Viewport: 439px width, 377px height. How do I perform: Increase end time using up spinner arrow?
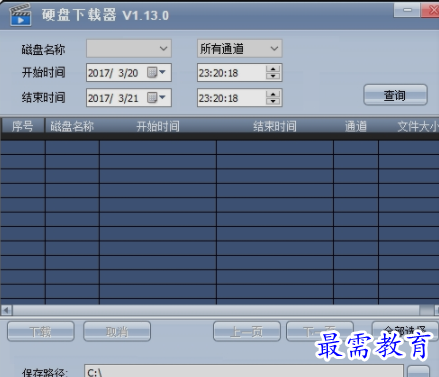273,94
